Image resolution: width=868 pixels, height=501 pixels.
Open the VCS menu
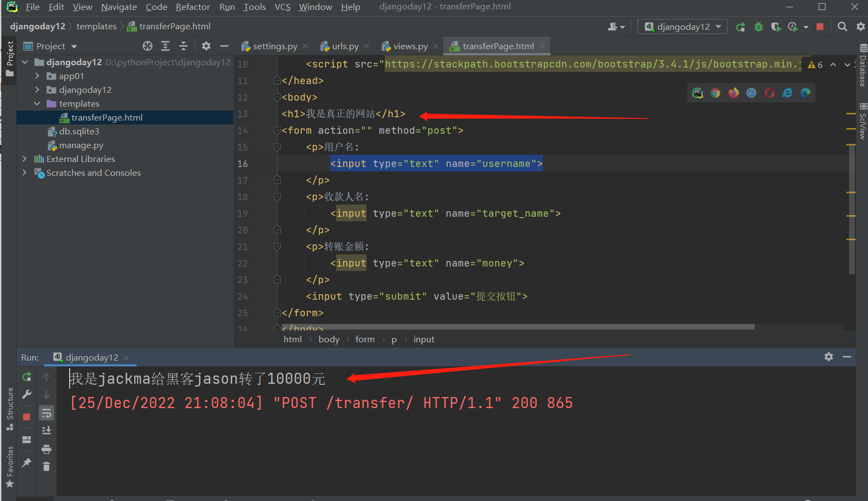coord(283,7)
